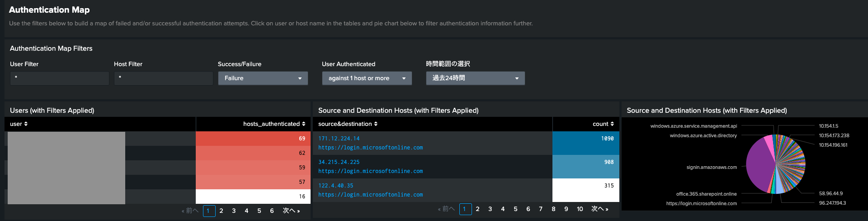Image resolution: width=868 pixels, height=221 pixels.
Task: Go to page 8 of hosts table
Action: pos(553,209)
